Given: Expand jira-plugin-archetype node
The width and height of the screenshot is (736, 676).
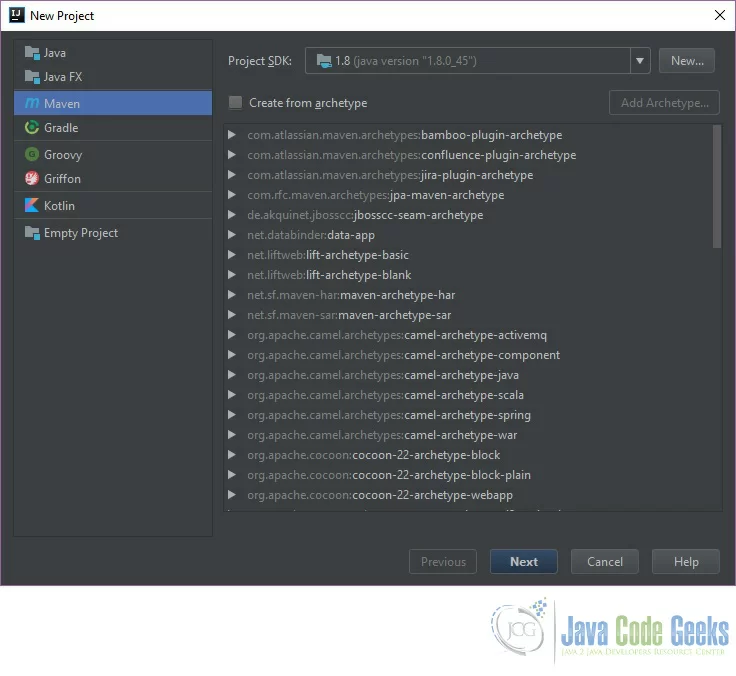Looking at the screenshot, I should tap(232, 175).
